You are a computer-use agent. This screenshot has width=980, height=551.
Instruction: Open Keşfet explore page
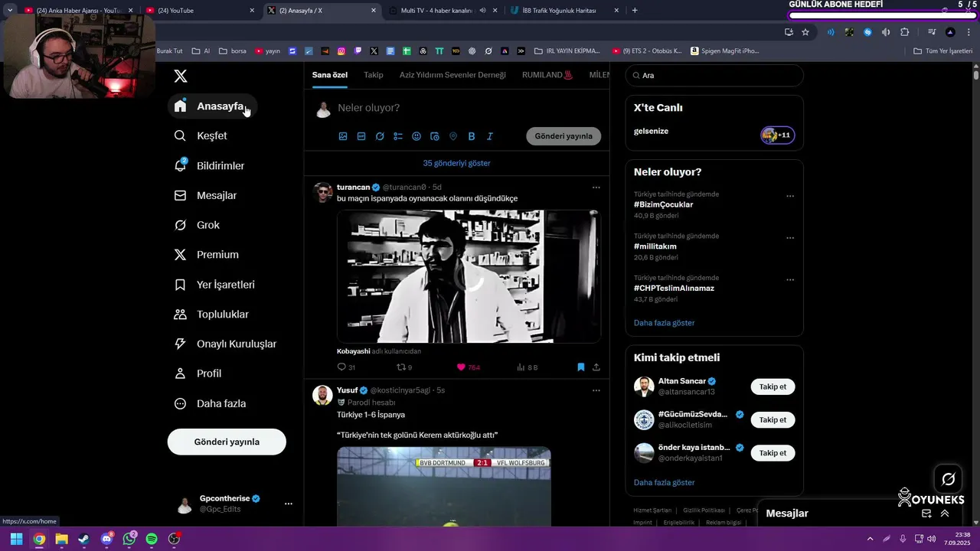pos(201,135)
